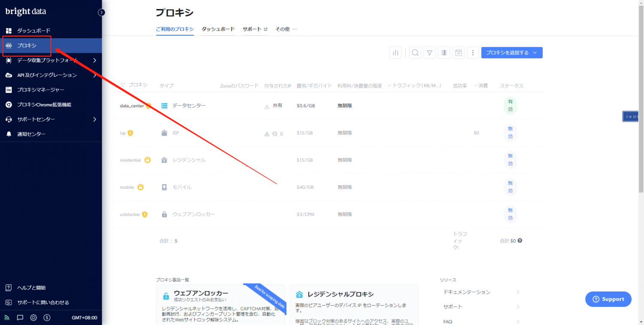Click the bright data logo

25,12
